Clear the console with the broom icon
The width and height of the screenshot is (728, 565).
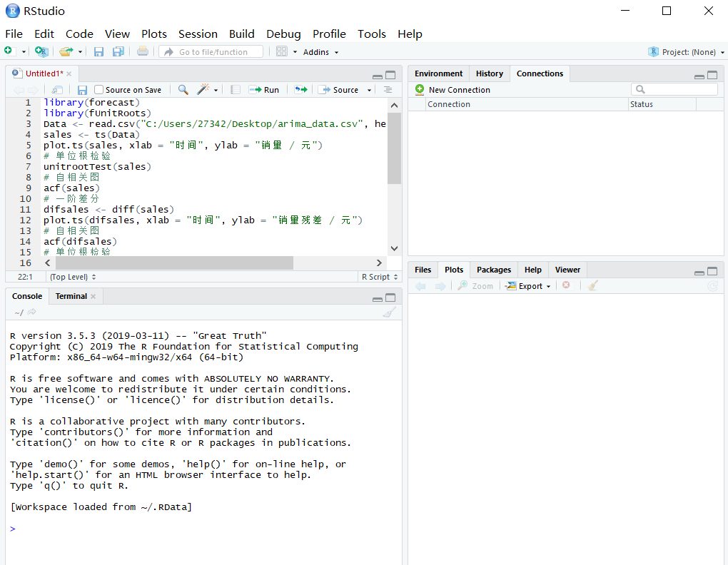pyautogui.click(x=389, y=312)
